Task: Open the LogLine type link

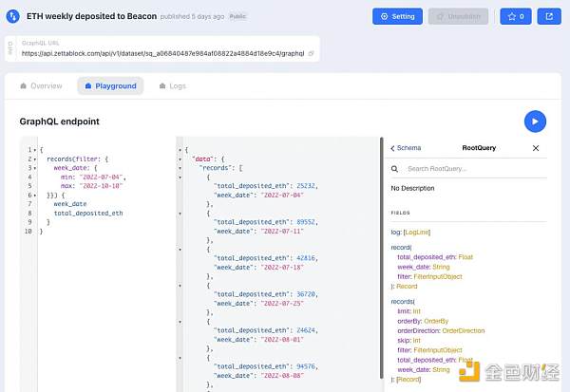Action: tap(417, 233)
